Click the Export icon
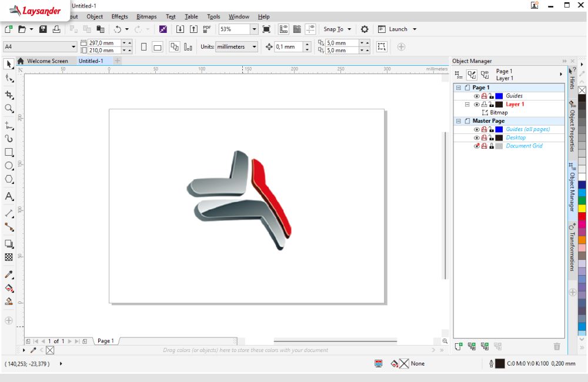 tap(193, 29)
